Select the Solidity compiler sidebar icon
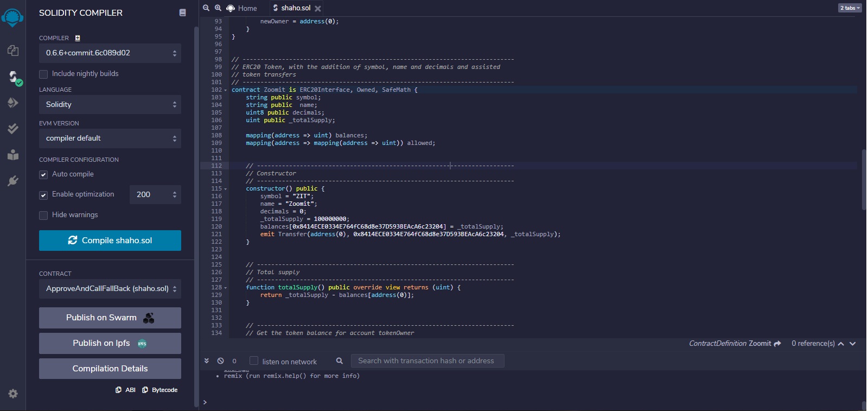Image resolution: width=868 pixels, height=411 pixels. [x=13, y=77]
